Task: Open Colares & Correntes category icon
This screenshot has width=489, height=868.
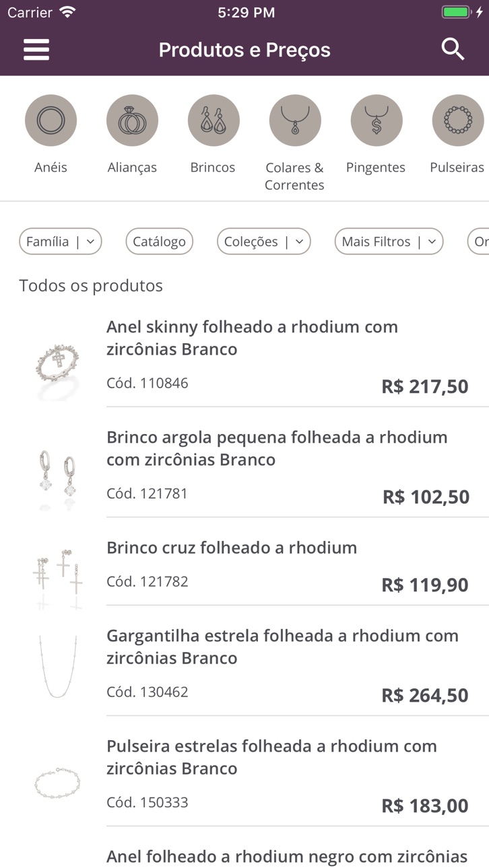Action: pyautogui.click(x=295, y=120)
